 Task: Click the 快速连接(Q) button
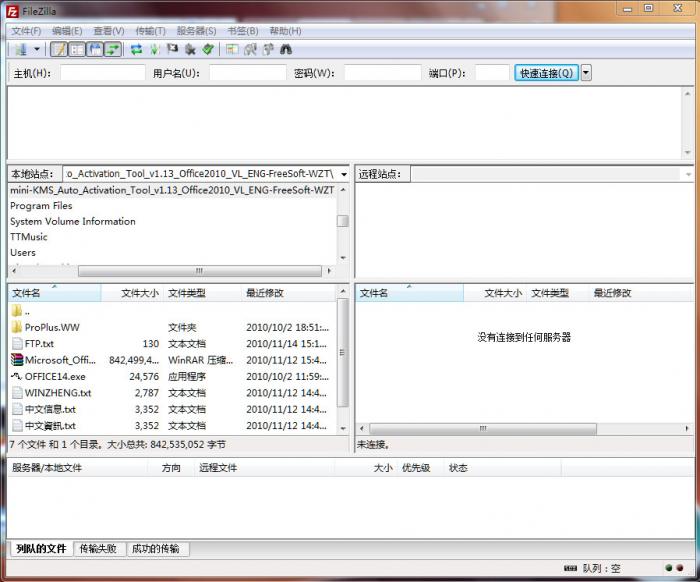tap(546, 73)
